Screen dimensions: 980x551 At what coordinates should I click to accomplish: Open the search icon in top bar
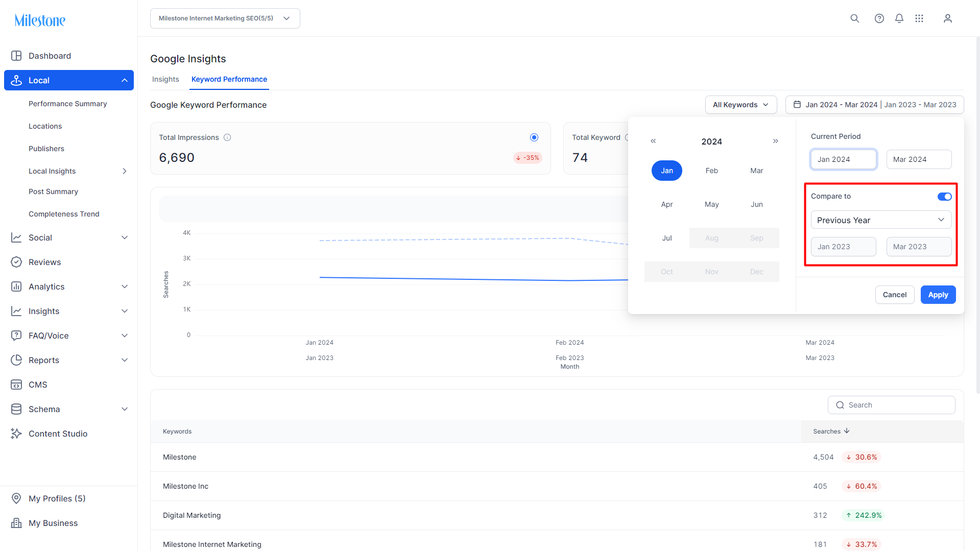pos(854,18)
